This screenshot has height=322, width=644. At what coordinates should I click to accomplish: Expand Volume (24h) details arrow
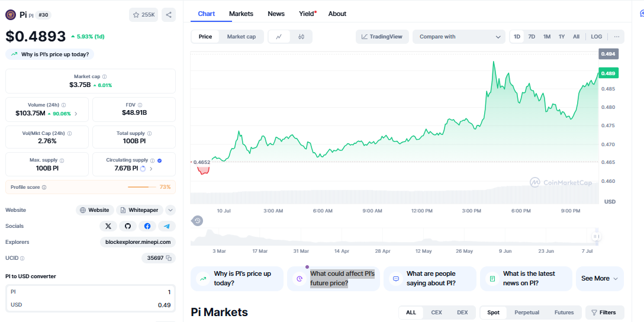point(76,114)
